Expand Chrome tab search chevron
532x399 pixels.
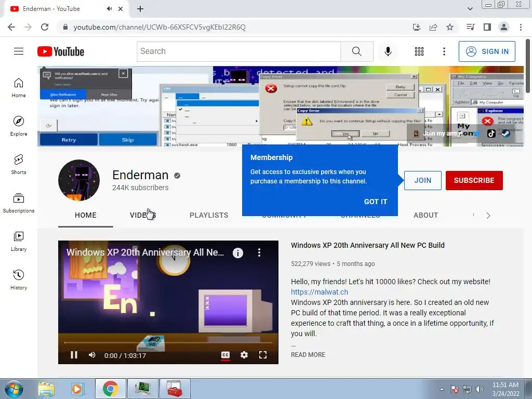pyautogui.click(x=470, y=9)
